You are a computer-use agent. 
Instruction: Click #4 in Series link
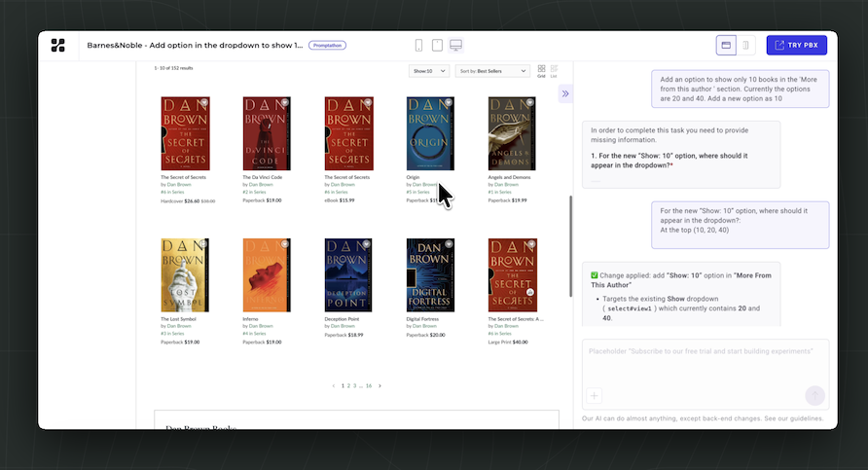point(254,333)
